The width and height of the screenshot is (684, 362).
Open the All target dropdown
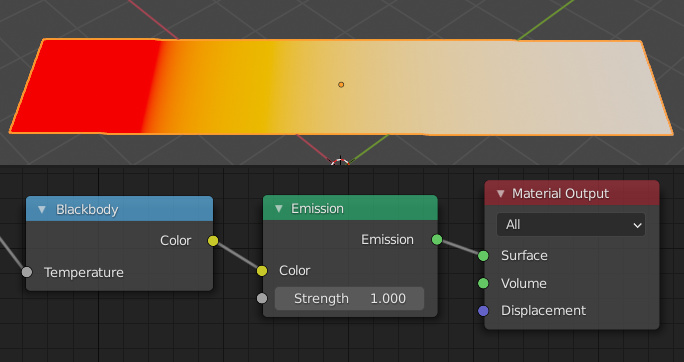pyautogui.click(x=571, y=225)
